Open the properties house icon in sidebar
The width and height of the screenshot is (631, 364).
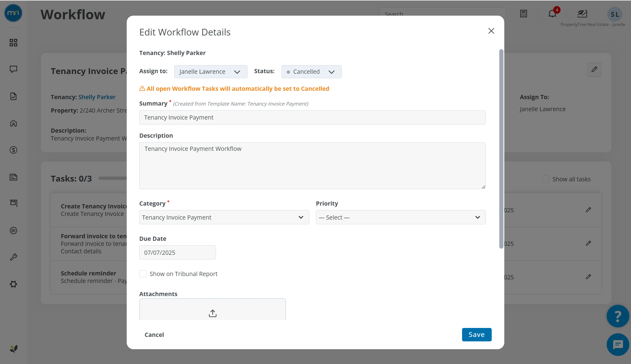point(13,123)
